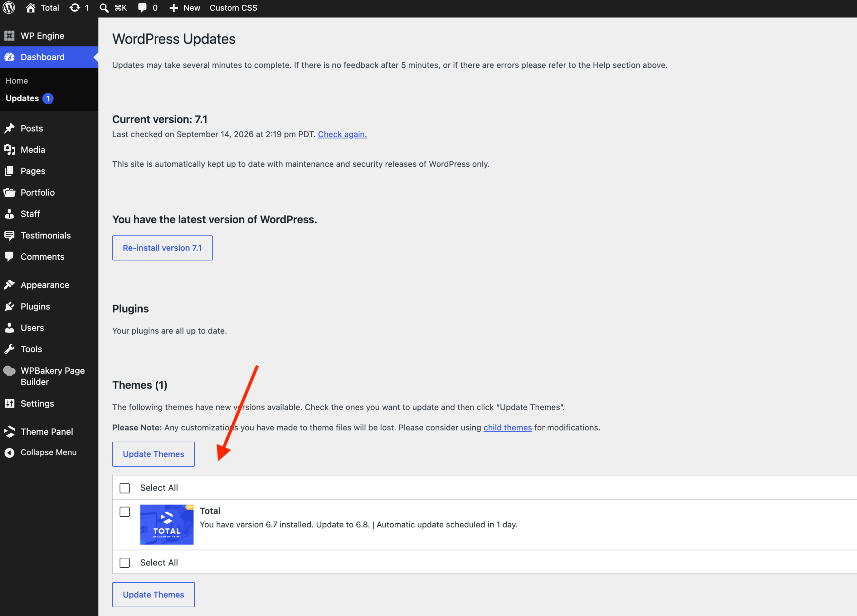
Task: Open the child themes link
Action: 508,428
